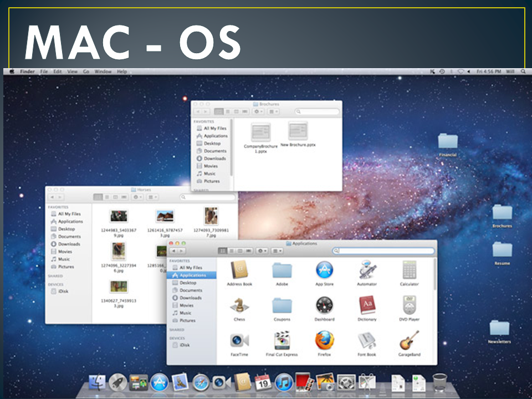Switch the Brochures window to icon view
The height and width of the screenshot is (399, 532).
pos(218,111)
